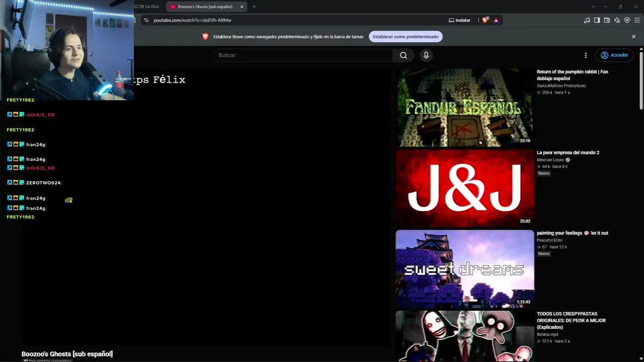This screenshot has width=644, height=362.
Task: Open the creepypastas video thumbnail
Action: [465, 336]
